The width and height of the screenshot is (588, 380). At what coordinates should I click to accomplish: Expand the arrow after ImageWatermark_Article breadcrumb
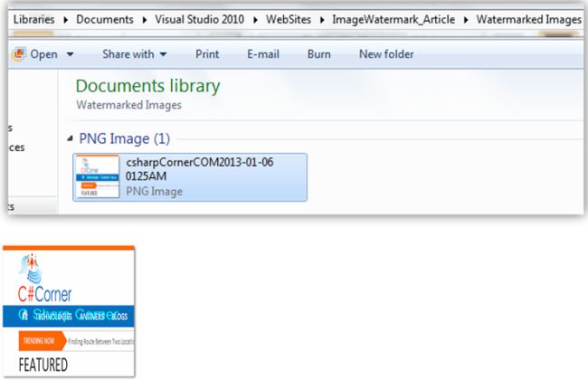(x=466, y=20)
